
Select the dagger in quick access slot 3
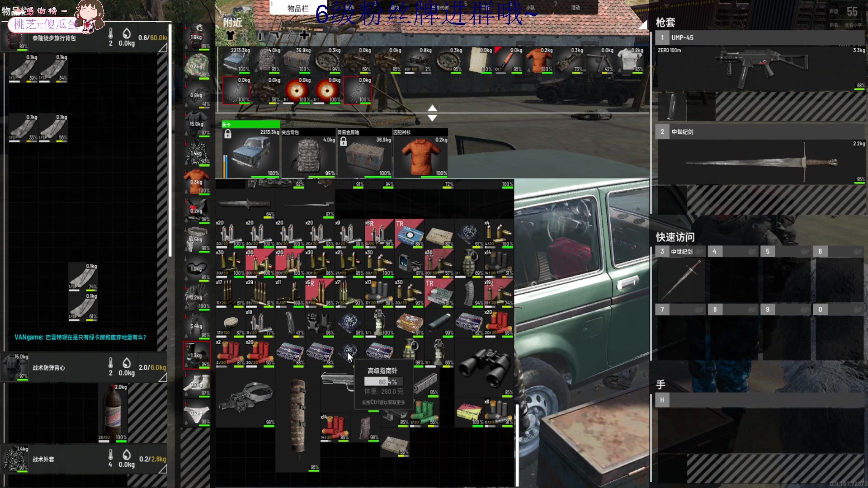coord(680,279)
